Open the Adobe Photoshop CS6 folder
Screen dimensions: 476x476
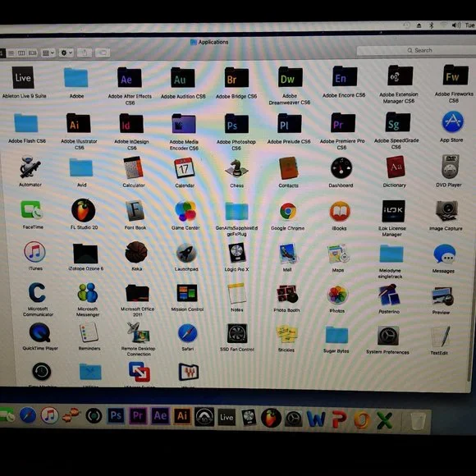pos(236,124)
